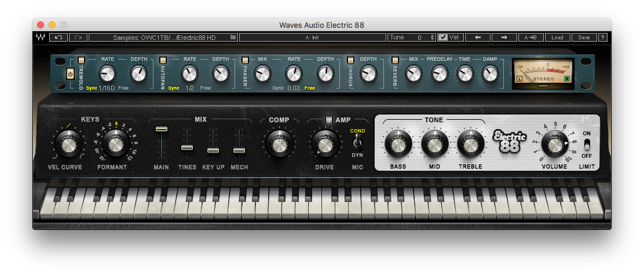644x276 pixels.
Task: Click the Waves logo icon
Action: (x=41, y=37)
